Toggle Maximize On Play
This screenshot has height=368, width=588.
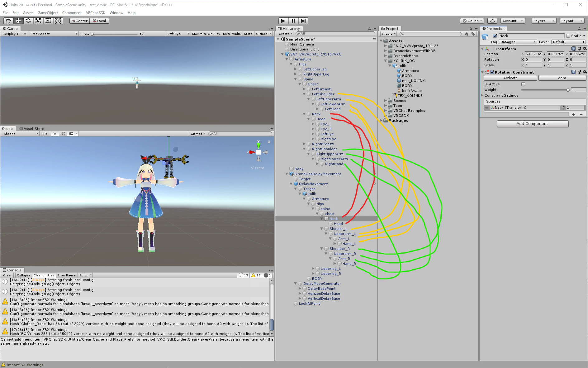pyautogui.click(x=206, y=34)
